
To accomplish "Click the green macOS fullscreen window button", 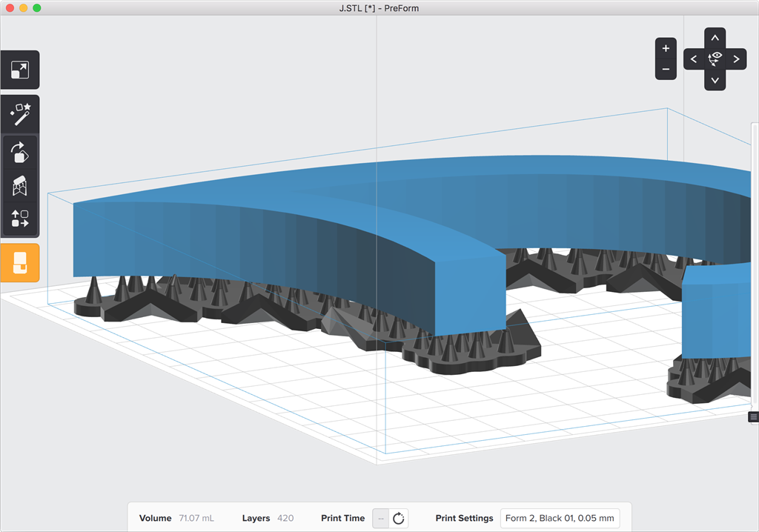I will tap(37, 7).
